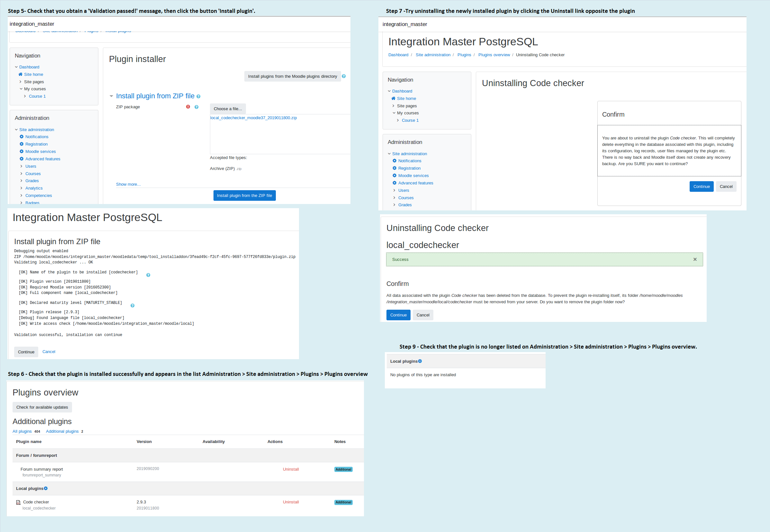Collapse Dashboard tree in Plugin installer page navigation

16,67
